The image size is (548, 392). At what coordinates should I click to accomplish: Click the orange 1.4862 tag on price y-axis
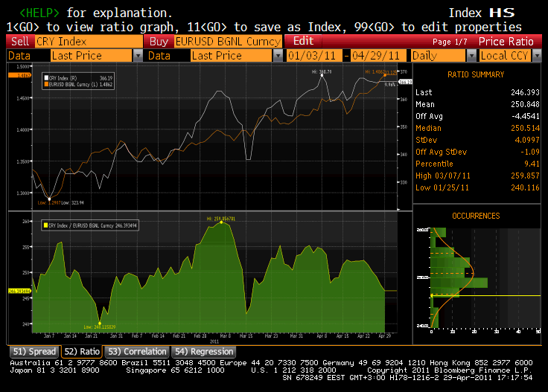pos(19,75)
